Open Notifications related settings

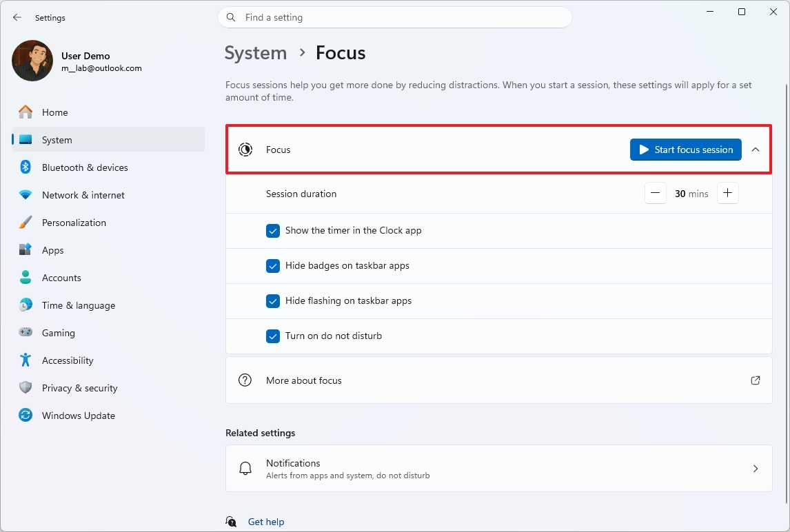(x=499, y=468)
